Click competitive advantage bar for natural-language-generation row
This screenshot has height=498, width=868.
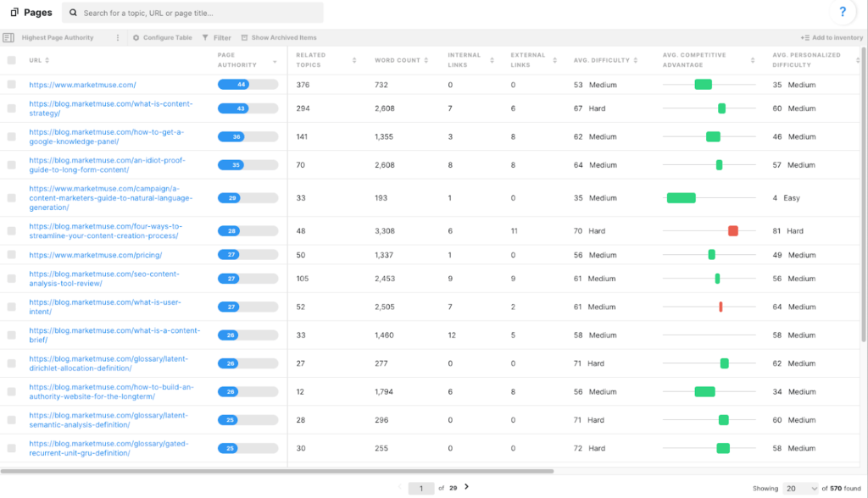681,197
